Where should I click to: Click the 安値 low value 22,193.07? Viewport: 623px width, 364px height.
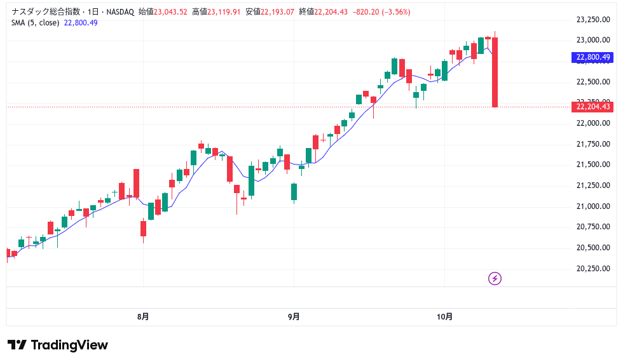click(x=278, y=12)
